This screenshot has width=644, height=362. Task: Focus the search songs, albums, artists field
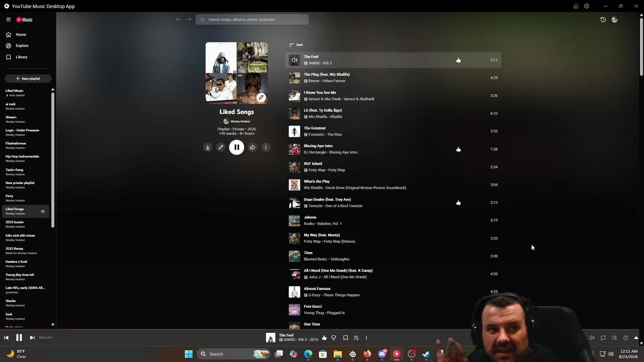[252, 20]
